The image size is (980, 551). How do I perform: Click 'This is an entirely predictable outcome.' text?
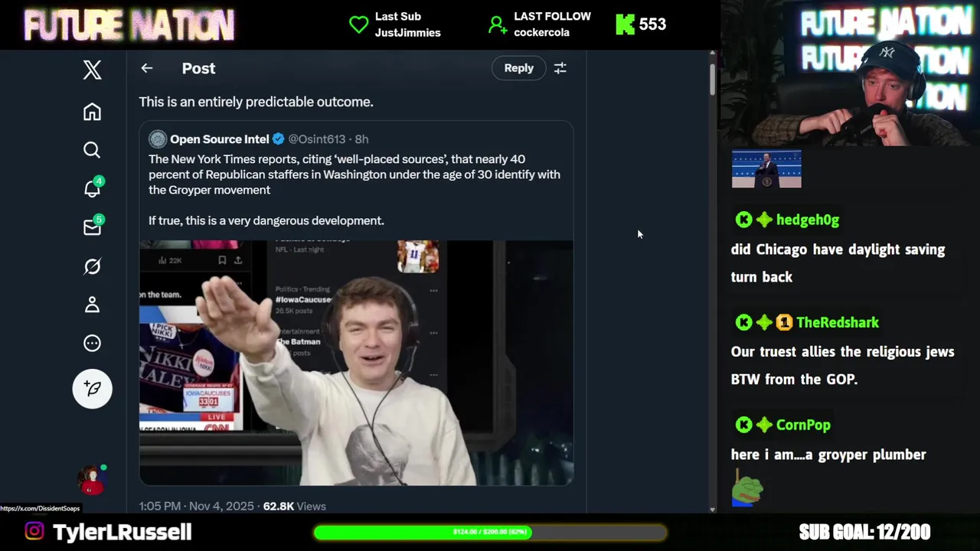256,102
